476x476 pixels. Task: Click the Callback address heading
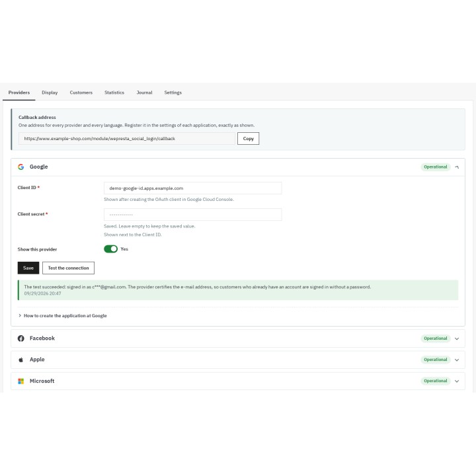tap(37, 117)
